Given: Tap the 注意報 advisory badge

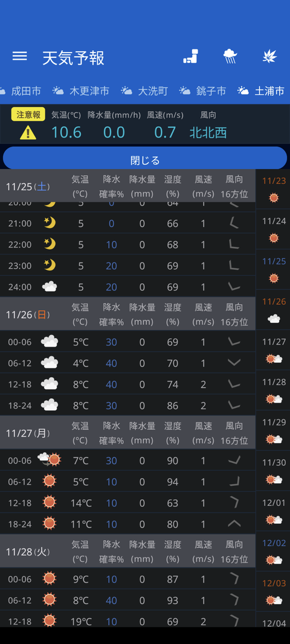Looking at the screenshot, I should pyautogui.click(x=28, y=114).
